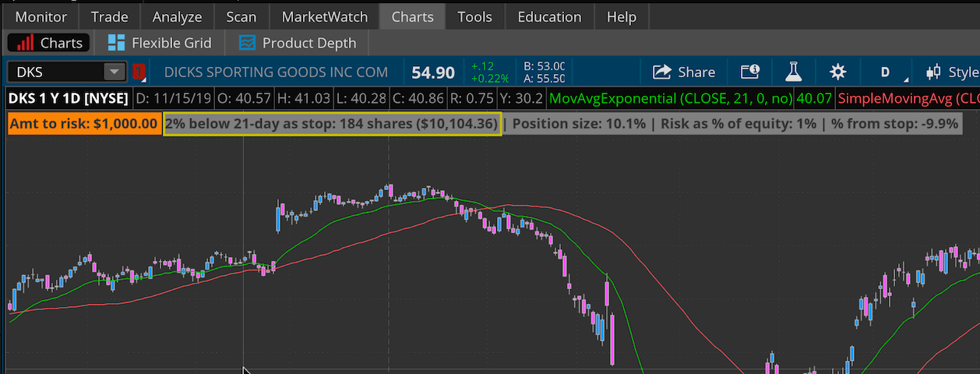This screenshot has width=980, height=374.
Task: Click the 2% below 21-day as stop label
Action: pyautogui.click(x=332, y=123)
